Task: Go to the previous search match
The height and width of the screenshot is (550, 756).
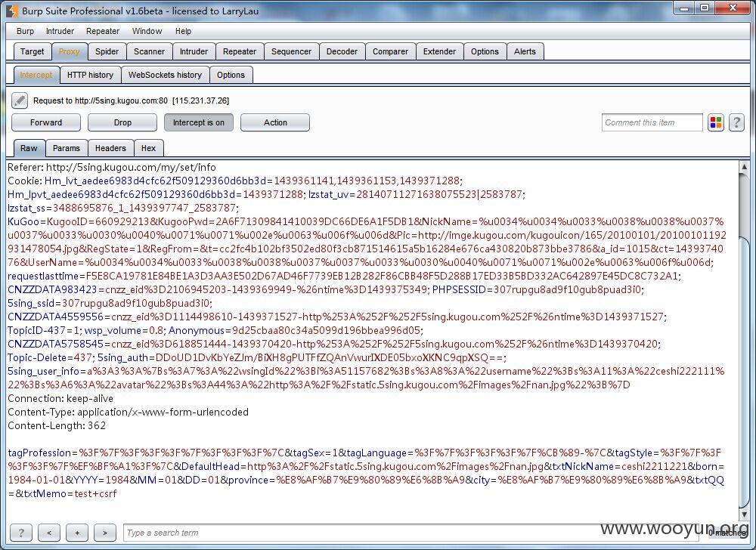Action: point(49,533)
